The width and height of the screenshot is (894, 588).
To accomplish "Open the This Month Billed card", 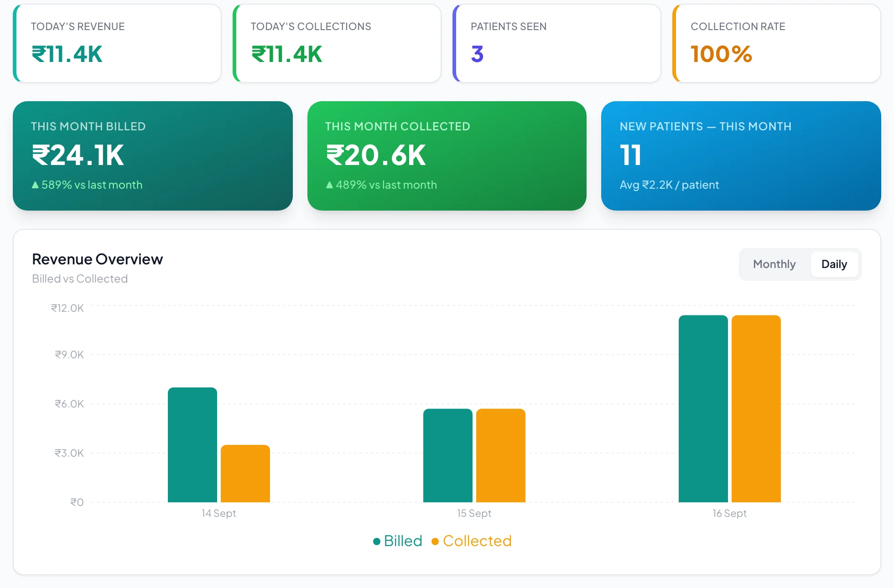I will pos(153,156).
